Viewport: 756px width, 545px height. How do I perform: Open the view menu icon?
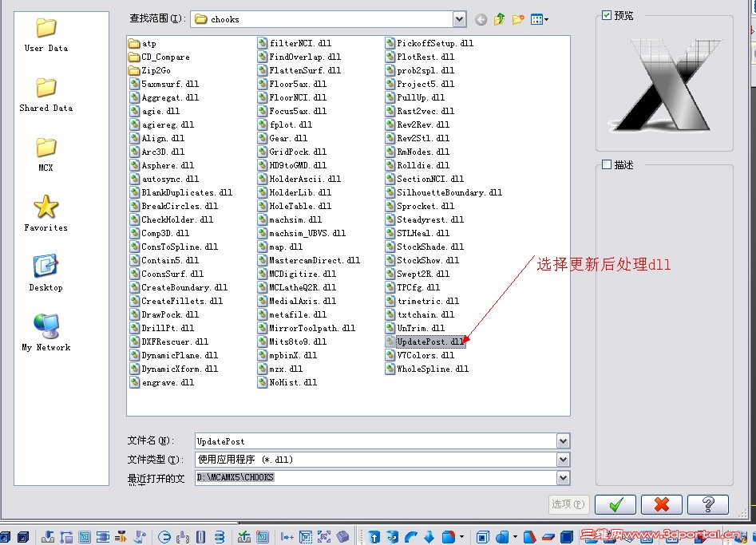[536, 19]
